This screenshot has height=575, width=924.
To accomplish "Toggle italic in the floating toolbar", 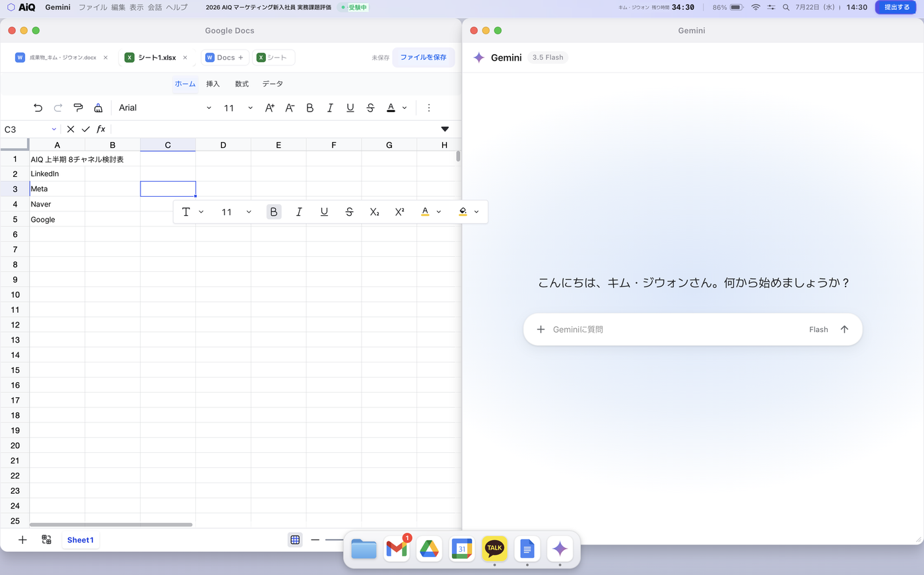I will coord(299,212).
